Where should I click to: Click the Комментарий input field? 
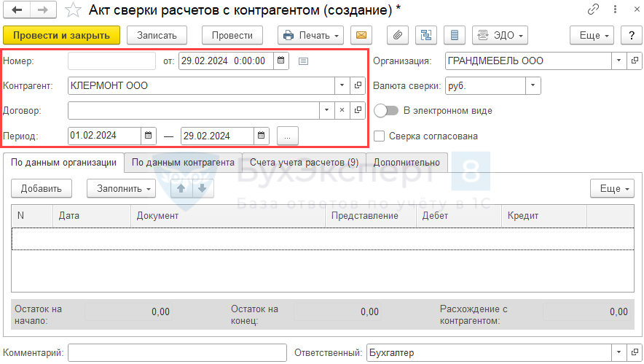pos(177,353)
